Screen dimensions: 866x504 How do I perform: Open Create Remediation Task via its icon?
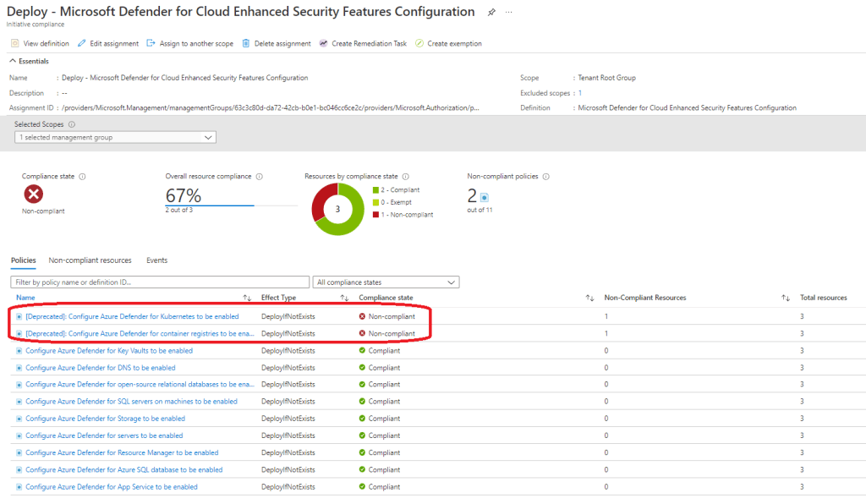tap(322, 42)
